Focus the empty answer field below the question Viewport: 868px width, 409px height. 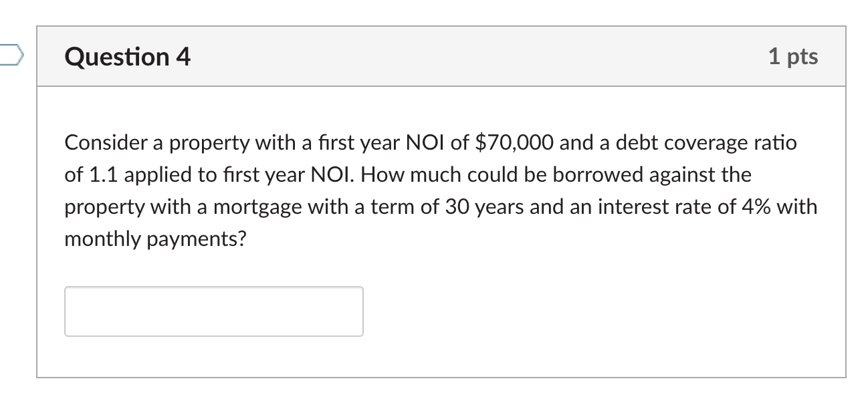[x=213, y=311]
